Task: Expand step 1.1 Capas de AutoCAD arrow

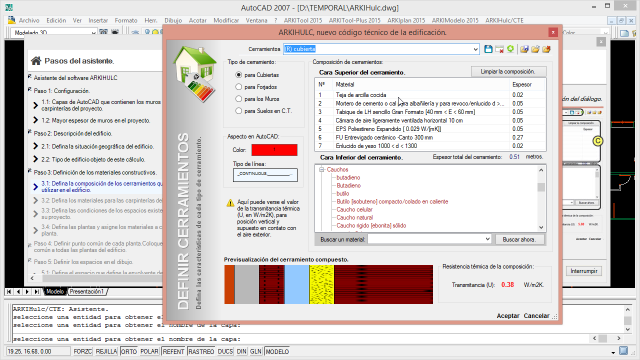Action: (x=36, y=106)
